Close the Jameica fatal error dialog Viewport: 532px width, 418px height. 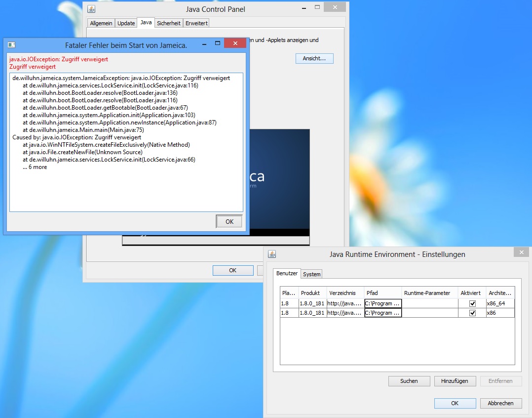click(235, 43)
